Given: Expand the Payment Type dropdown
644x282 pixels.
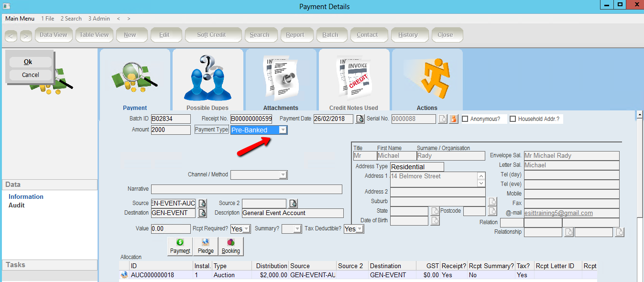Looking at the screenshot, I should tap(283, 130).
